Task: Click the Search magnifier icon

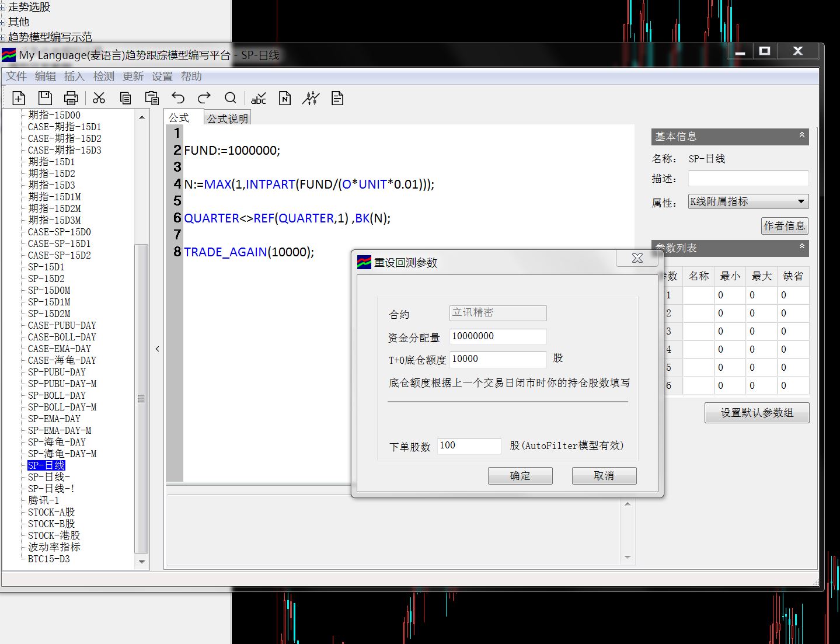Action: pos(231,98)
